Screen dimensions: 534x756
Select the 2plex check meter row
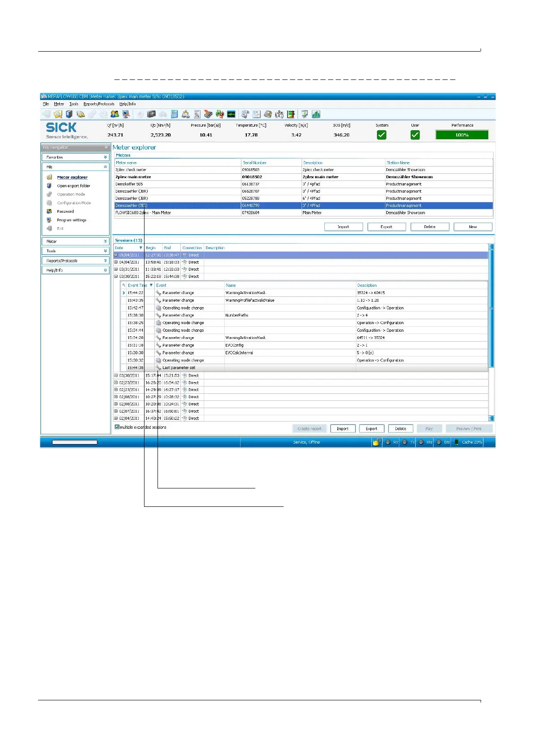click(x=303, y=170)
